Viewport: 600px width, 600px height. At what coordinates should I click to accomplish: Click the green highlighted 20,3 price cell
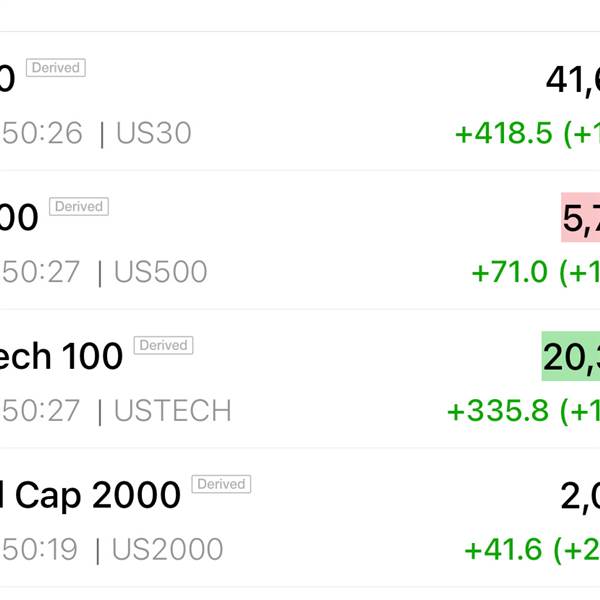[x=571, y=356]
